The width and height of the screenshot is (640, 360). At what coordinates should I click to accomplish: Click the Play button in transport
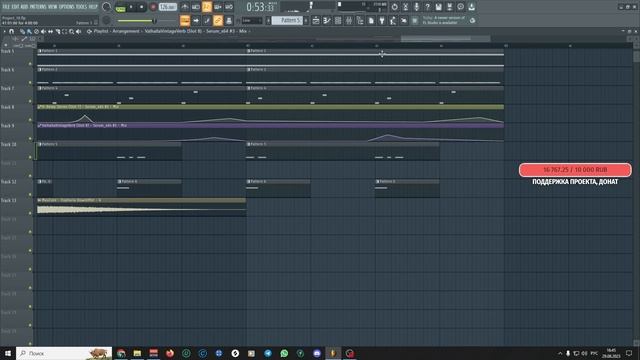coord(131,7)
